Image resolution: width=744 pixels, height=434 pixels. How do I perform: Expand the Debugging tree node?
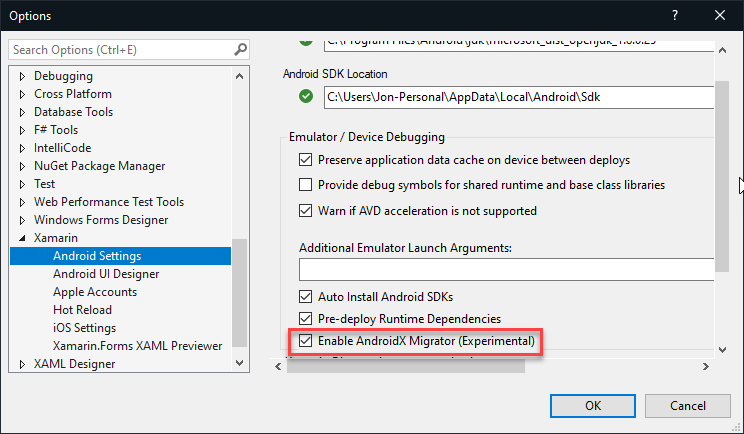[x=24, y=76]
